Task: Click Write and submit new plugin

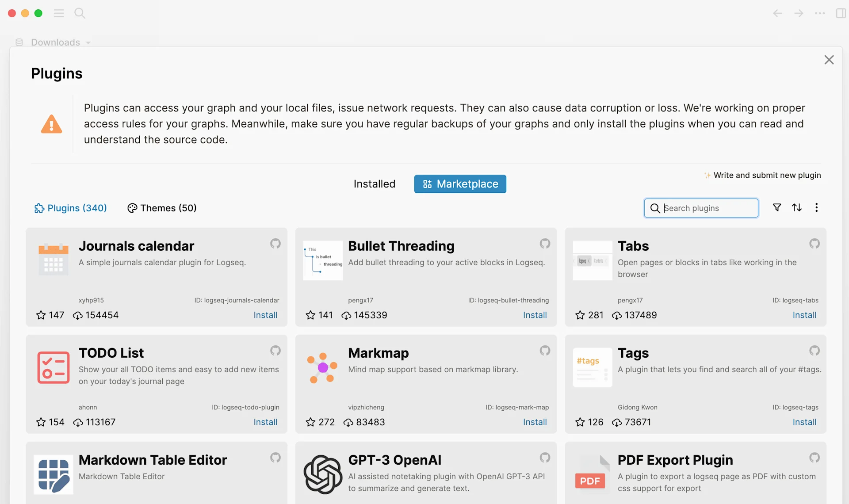Action: 767,175
